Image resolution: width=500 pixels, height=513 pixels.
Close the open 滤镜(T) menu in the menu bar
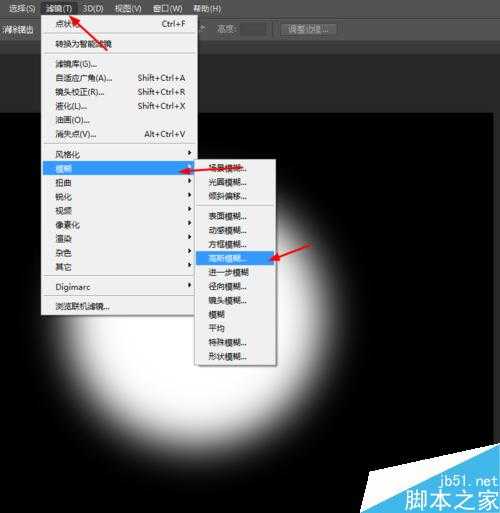[x=59, y=8]
